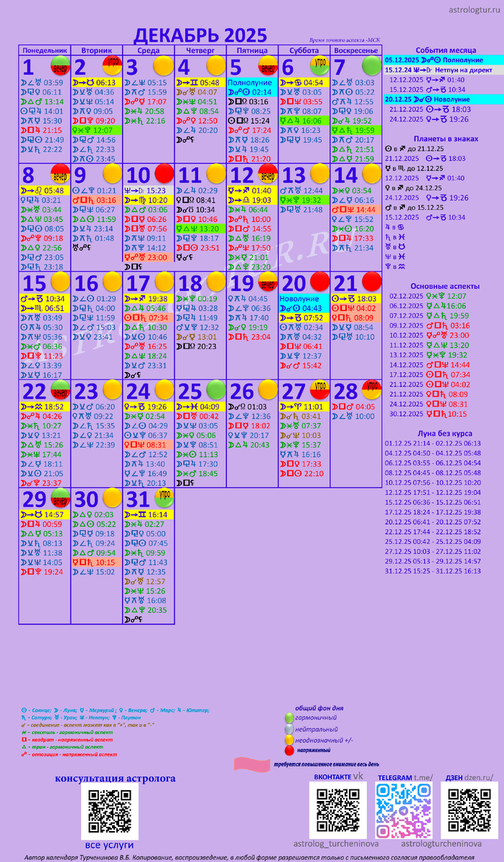This screenshot has height=862, width=504.
Task: Click the morning circle on day 31
Action: click(x=163, y=497)
